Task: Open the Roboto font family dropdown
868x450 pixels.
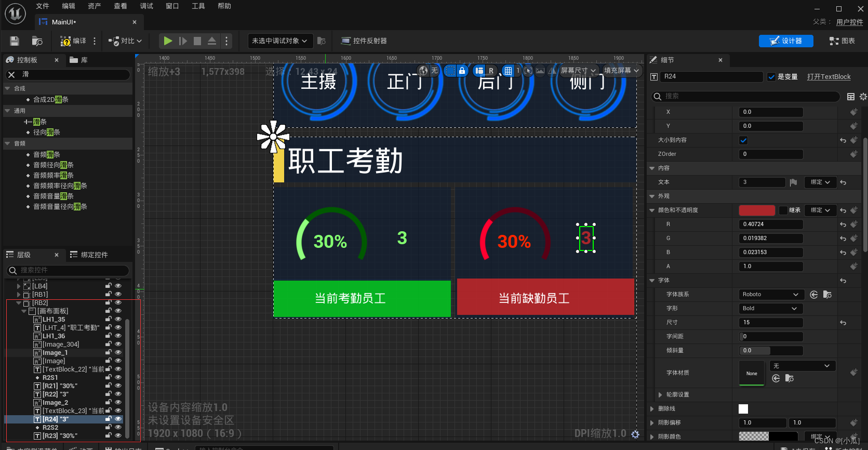Action: click(x=771, y=295)
